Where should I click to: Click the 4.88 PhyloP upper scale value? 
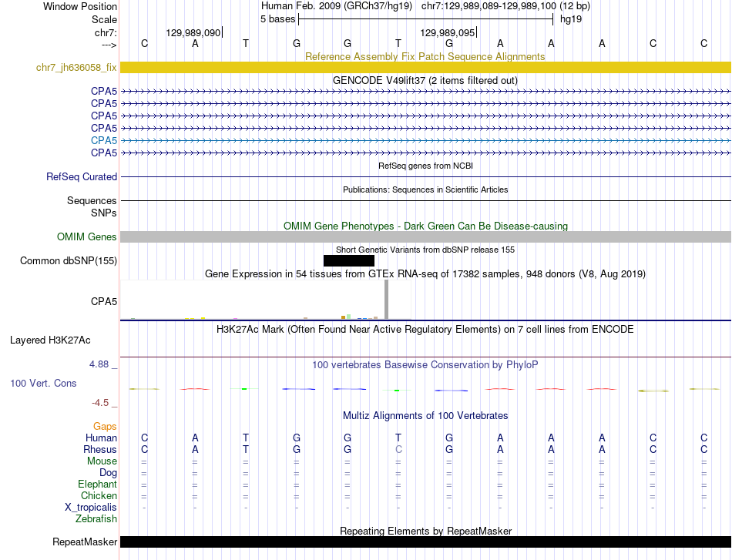click(99, 364)
